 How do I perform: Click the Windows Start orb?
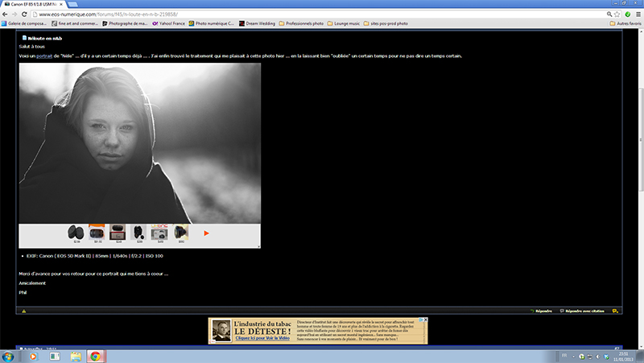[x=9, y=355]
